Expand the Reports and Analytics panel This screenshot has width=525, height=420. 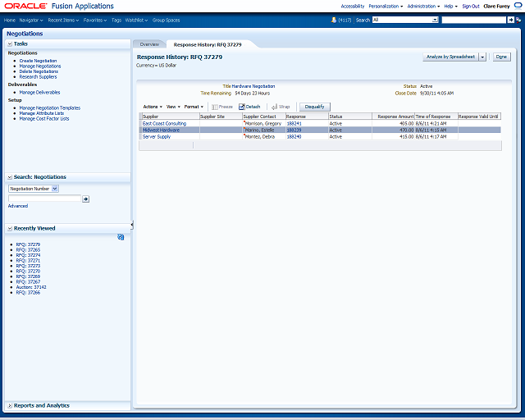(x=10, y=405)
